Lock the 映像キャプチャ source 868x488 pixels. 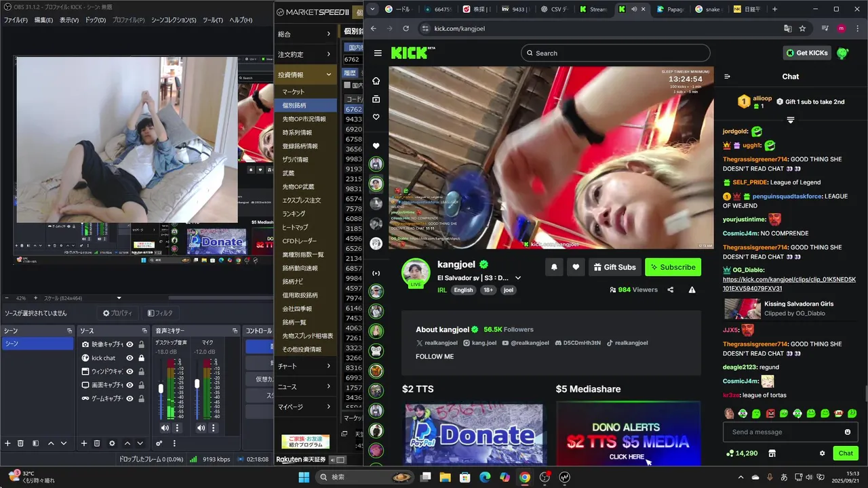pos(141,344)
